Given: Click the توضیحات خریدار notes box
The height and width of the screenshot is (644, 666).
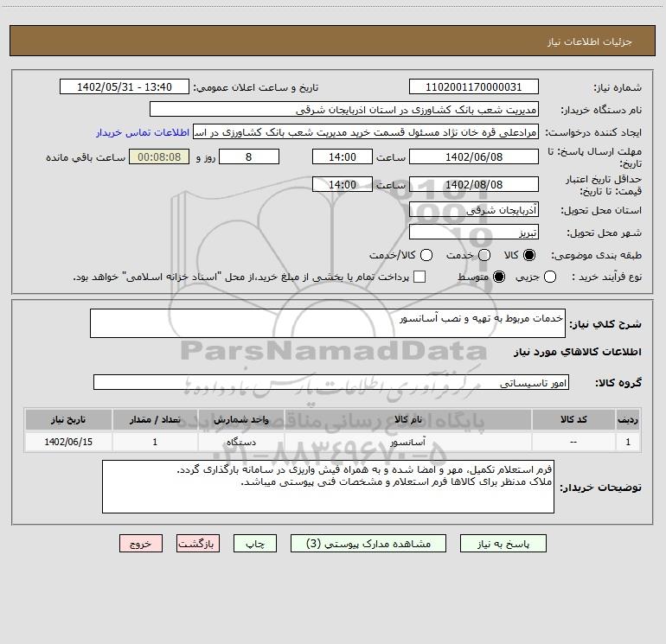Looking at the screenshot, I should 328,487.
